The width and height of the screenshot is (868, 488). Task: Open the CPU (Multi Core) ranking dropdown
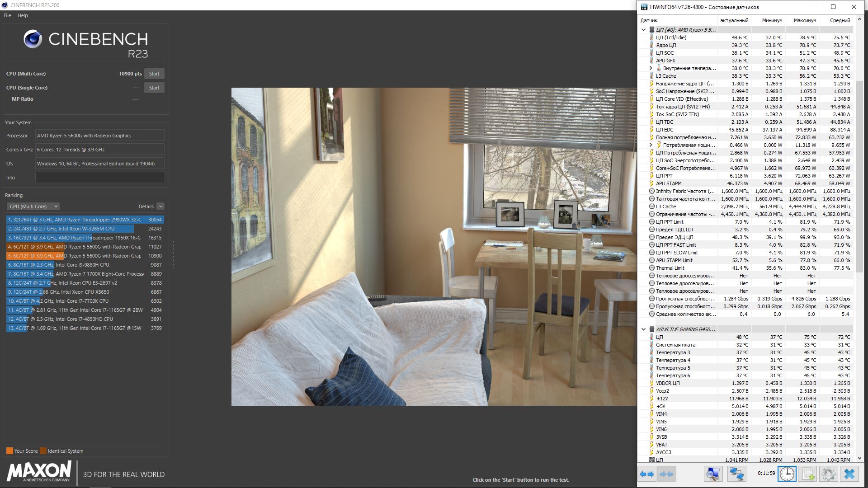pyautogui.click(x=33, y=206)
